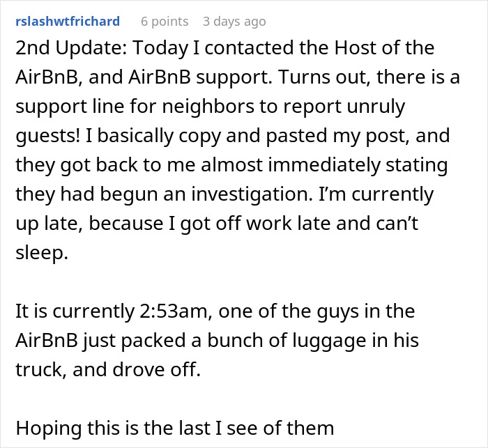Click the phrase "truck, and drove off."
This screenshot has width=488, height=448.
[x=106, y=369]
